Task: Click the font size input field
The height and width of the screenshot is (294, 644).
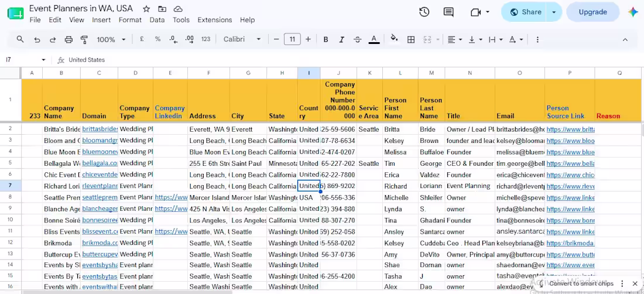Action: [292, 39]
